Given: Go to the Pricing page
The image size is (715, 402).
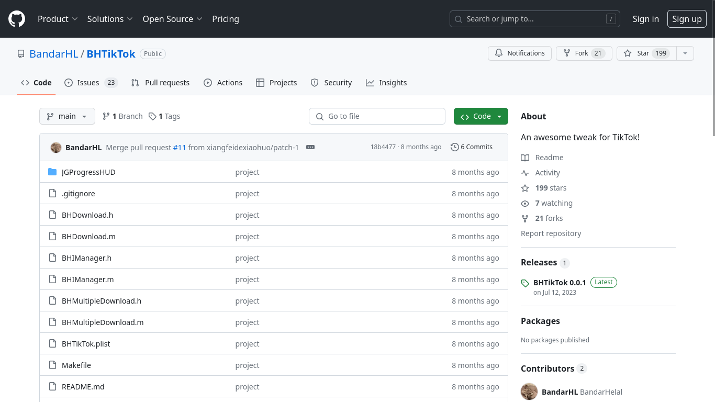Looking at the screenshot, I should (225, 19).
